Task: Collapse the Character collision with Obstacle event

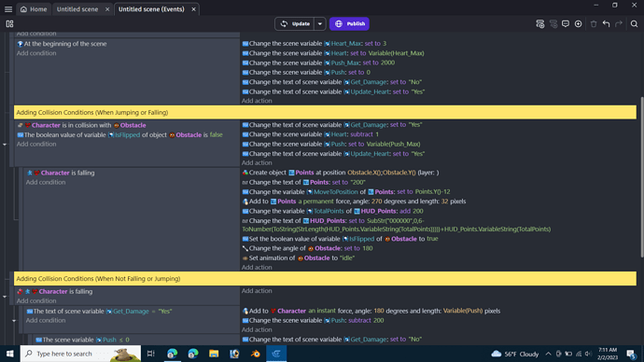Action: (x=5, y=145)
